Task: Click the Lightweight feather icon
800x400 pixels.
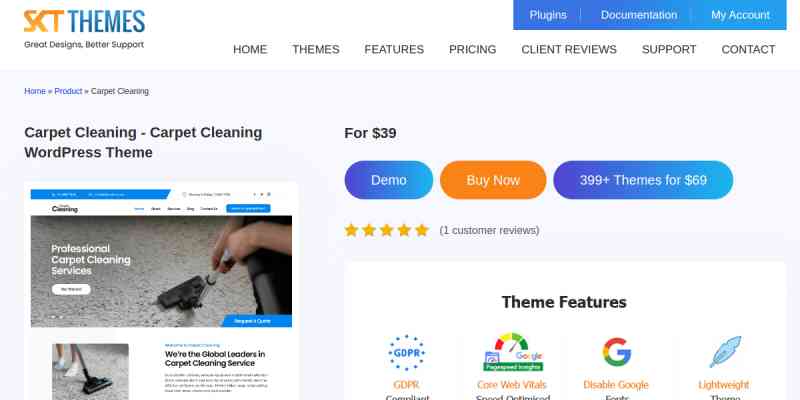Action: (724, 352)
